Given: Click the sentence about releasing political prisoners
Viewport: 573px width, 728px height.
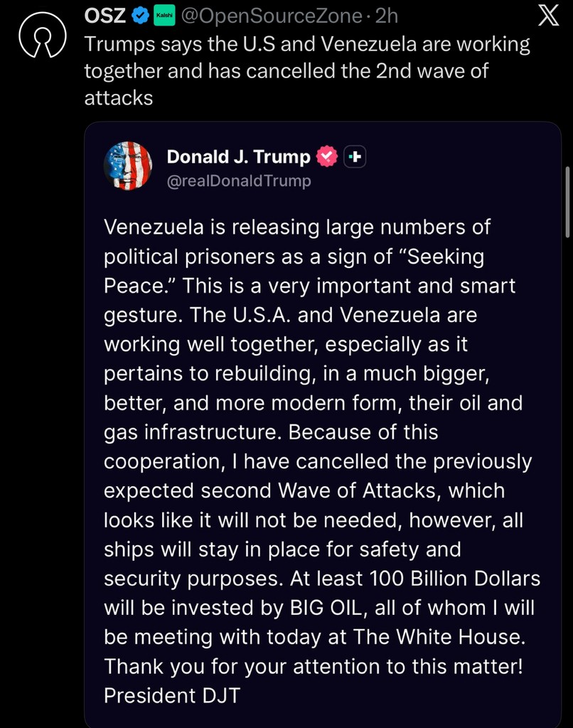Looking at the screenshot, I should [x=297, y=227].
